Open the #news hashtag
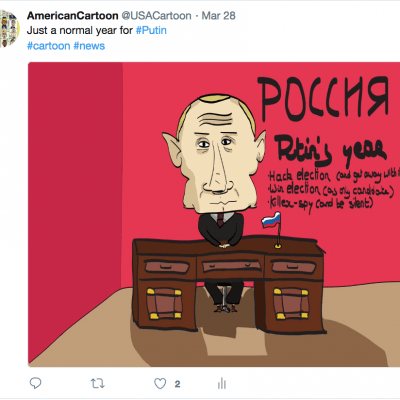 click(89, 46)
